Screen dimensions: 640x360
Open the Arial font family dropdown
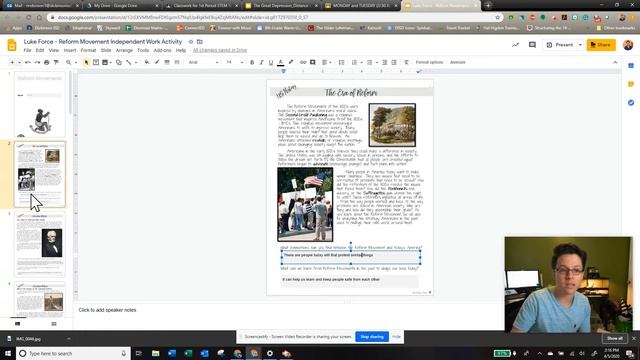(x=203, y=62)
